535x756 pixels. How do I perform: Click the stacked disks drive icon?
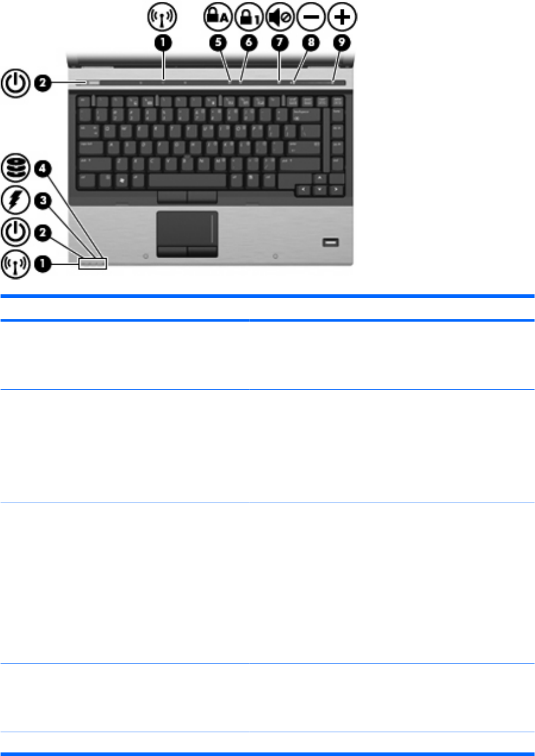pyautogui.click(x=15, y=168)
